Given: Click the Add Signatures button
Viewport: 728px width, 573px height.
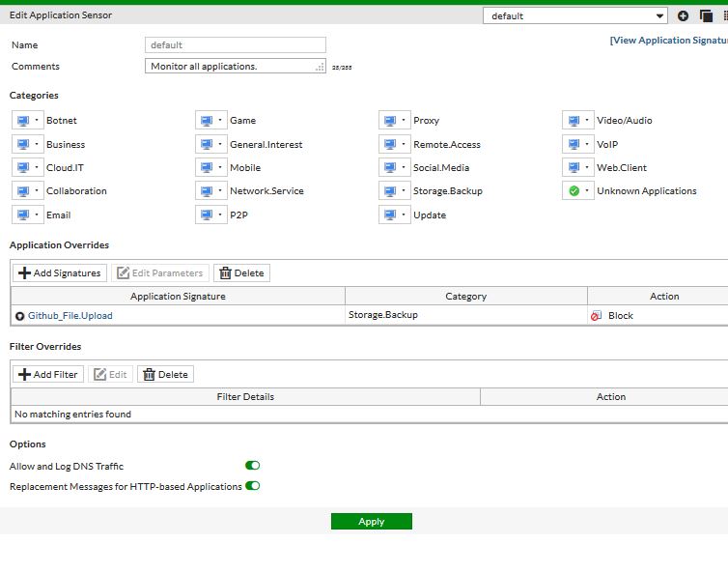Looking at the screenshot, I should [x=59, y=273].
